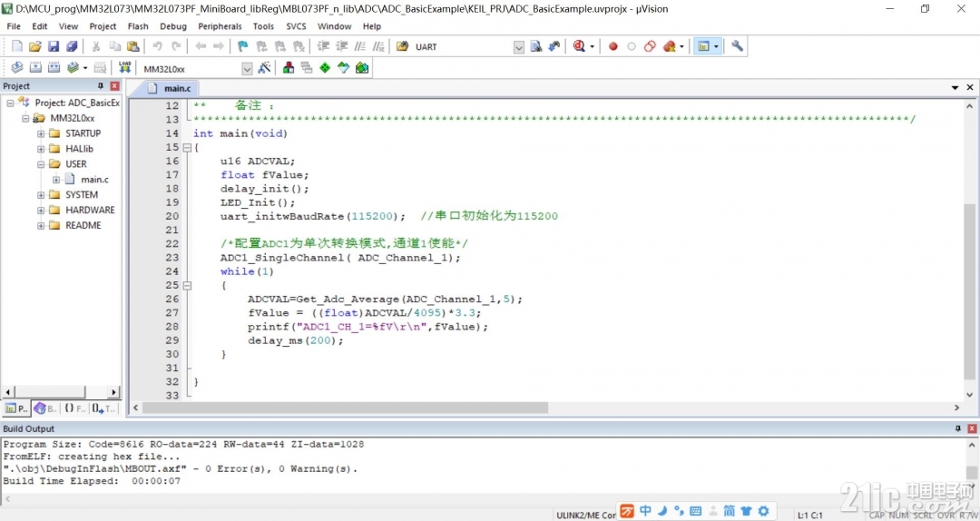
Task: Click the Incremental Find icon
Action: coord(554,46)
